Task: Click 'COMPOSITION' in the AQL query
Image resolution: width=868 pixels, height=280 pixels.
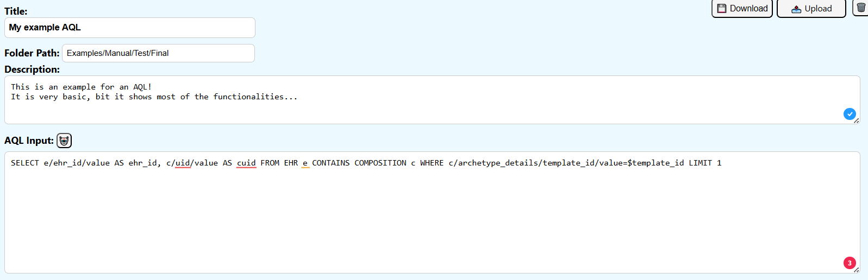Action: point(380,163)
